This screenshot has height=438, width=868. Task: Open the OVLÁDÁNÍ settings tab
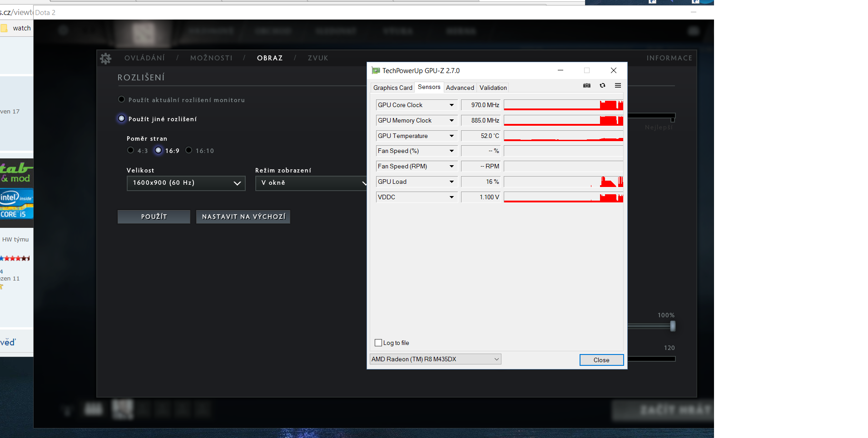tap(145, 58)
